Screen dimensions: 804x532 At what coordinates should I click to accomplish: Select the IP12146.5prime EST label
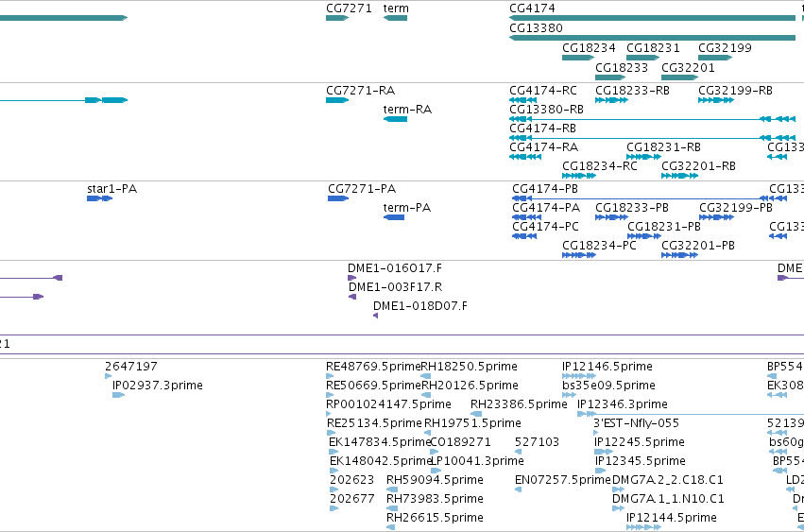point(607,368)
